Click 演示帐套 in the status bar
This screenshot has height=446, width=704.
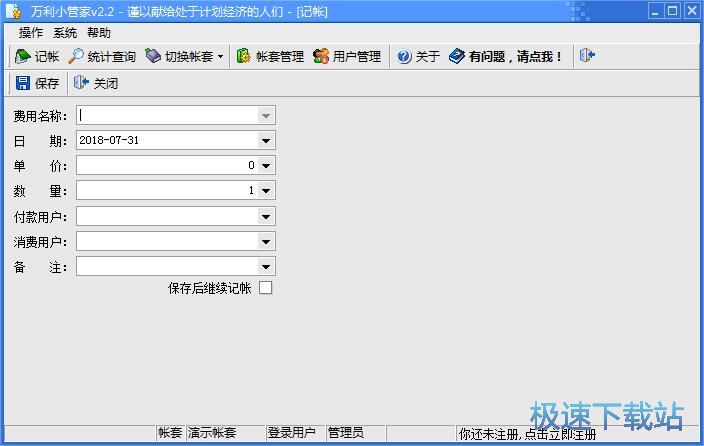click(212, 433)
